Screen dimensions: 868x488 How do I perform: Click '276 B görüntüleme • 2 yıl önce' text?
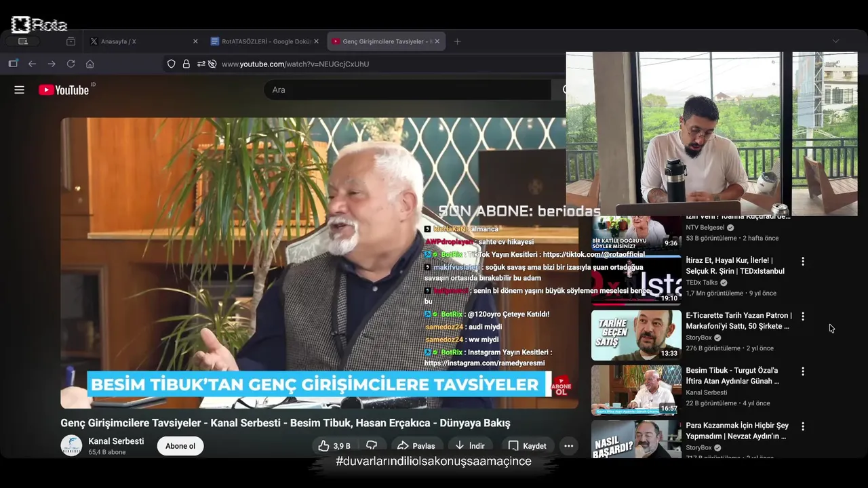(730, 348)
